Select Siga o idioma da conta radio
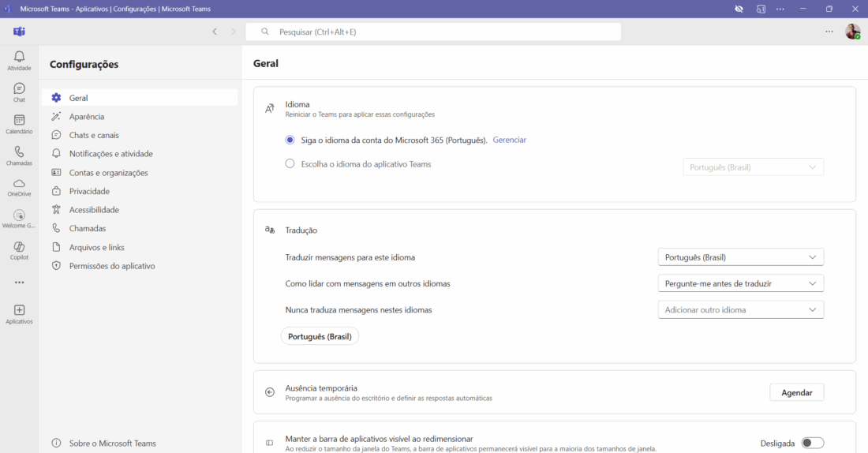868x453 pixels. pyautogui.click(x=290, y=140)
